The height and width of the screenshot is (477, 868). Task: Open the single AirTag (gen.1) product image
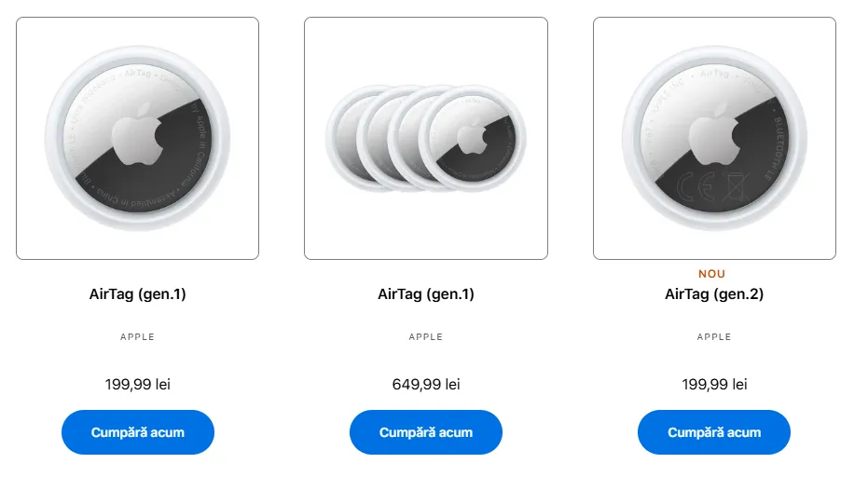tap(137, 138)
